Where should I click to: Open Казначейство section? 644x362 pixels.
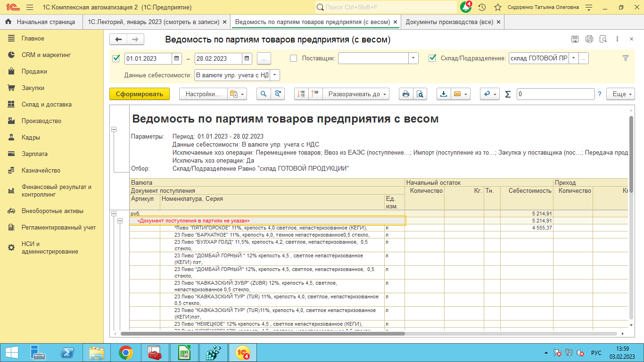(x=41, y=171)
